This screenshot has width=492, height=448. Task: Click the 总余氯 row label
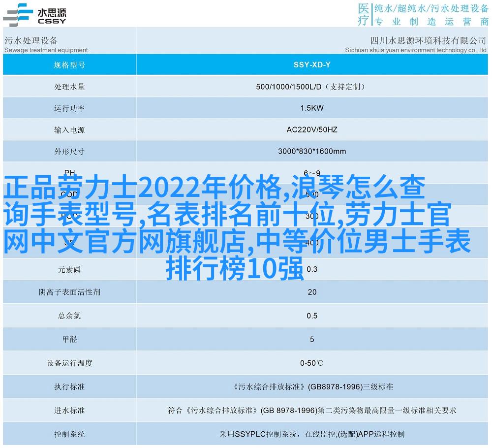tap(69, 316)
